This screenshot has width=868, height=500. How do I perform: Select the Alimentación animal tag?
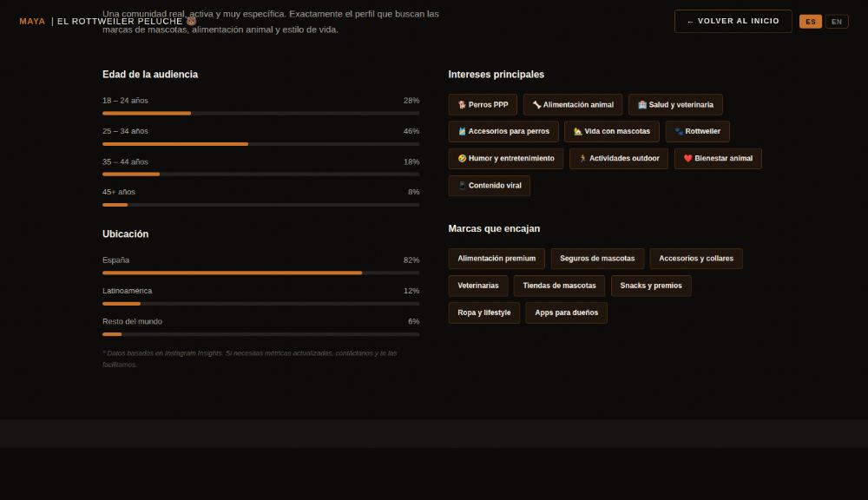(x=572, y=105)
